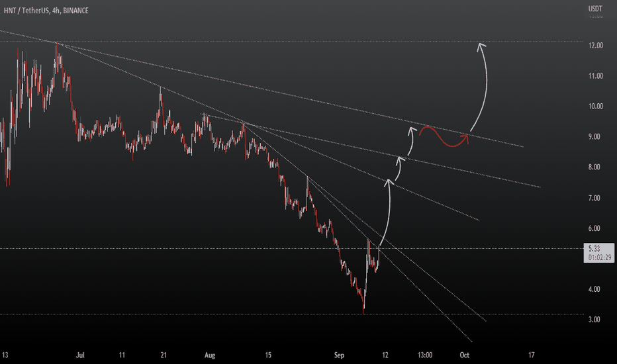The height and width of the screenshot is (364, 617).
Task: Click the Jul date axis label
Action: point(80,355)
